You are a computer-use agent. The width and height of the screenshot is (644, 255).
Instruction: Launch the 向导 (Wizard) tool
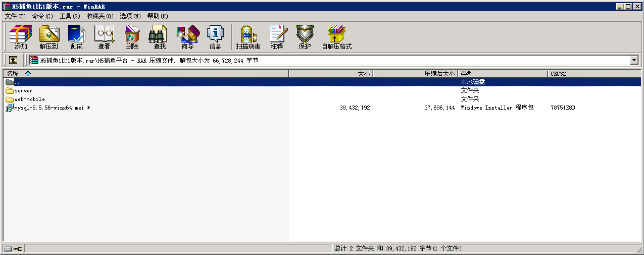click(x=187, y=37)
